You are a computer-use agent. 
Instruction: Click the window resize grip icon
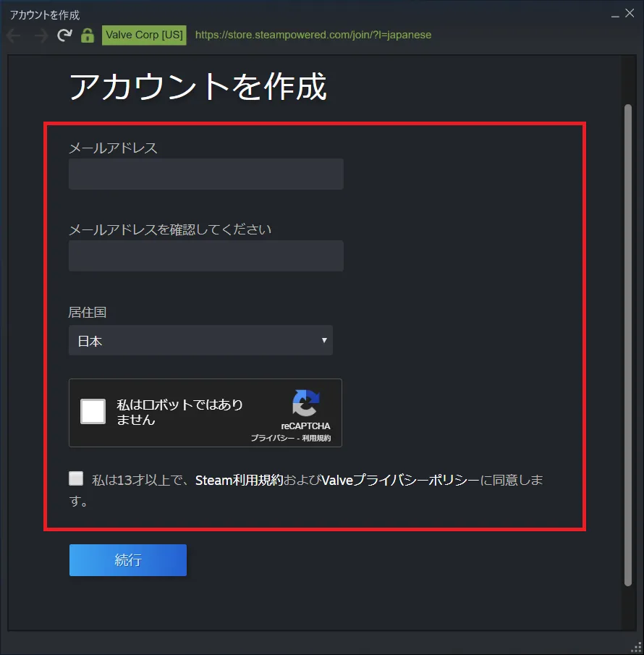[636, 647]
